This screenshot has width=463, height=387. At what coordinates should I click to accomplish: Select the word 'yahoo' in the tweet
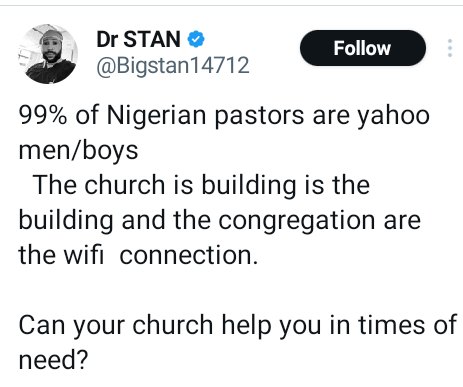393,117
